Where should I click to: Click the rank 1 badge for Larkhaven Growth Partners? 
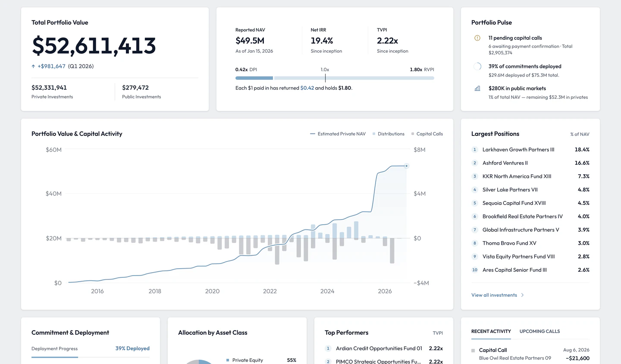point(475,150)
